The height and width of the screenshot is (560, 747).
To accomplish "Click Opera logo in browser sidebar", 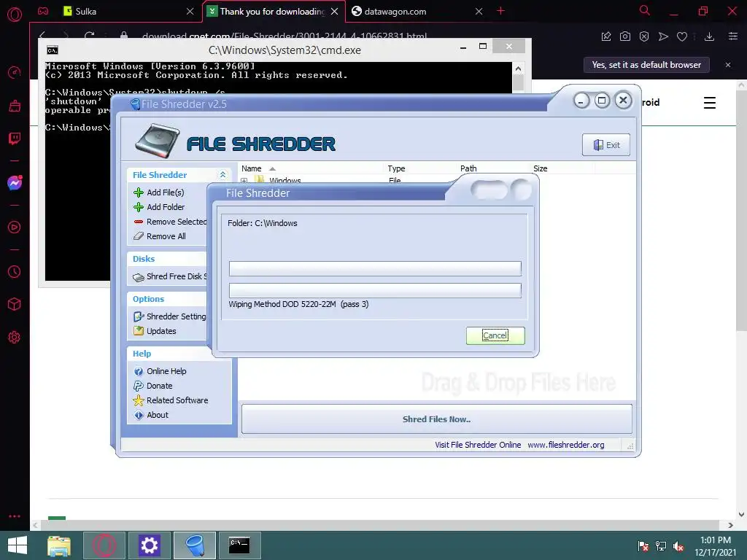I will point(15,14).
